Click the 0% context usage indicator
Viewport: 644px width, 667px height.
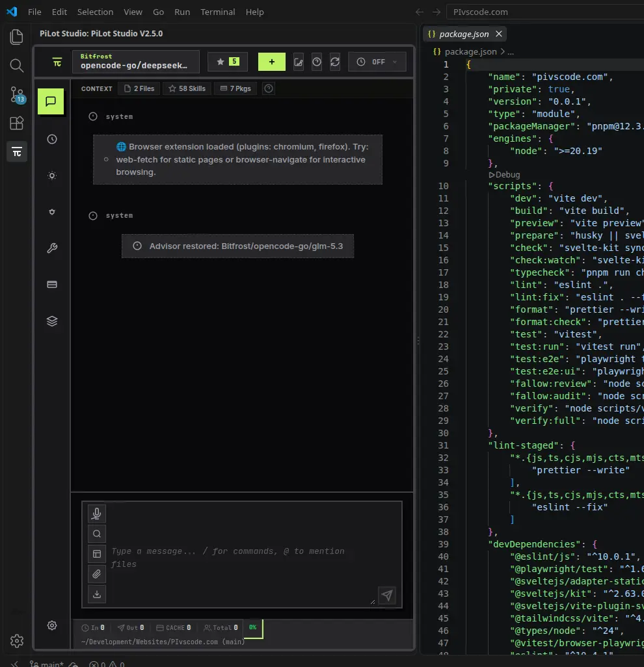point(253,628)
